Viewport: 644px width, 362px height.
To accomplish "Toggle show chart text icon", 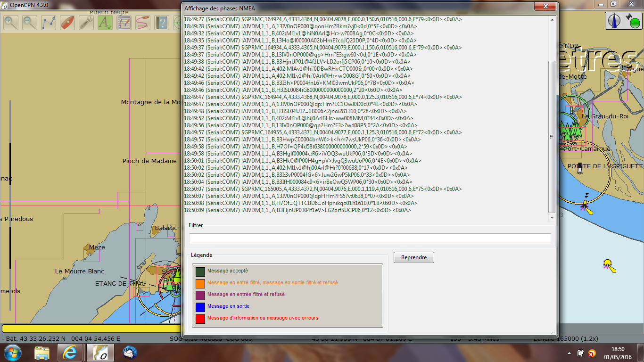I will click(105, 22).
